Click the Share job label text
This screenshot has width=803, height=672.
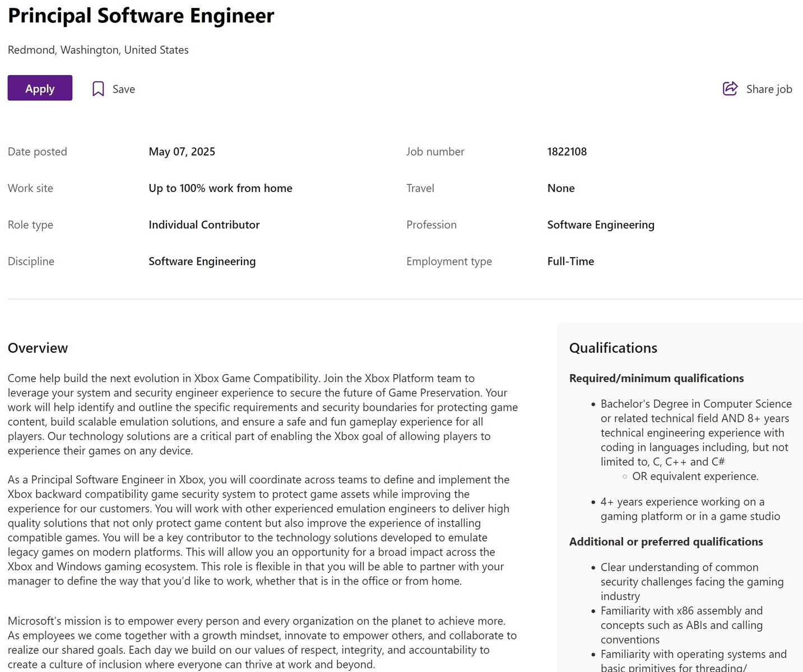point(769,89)
